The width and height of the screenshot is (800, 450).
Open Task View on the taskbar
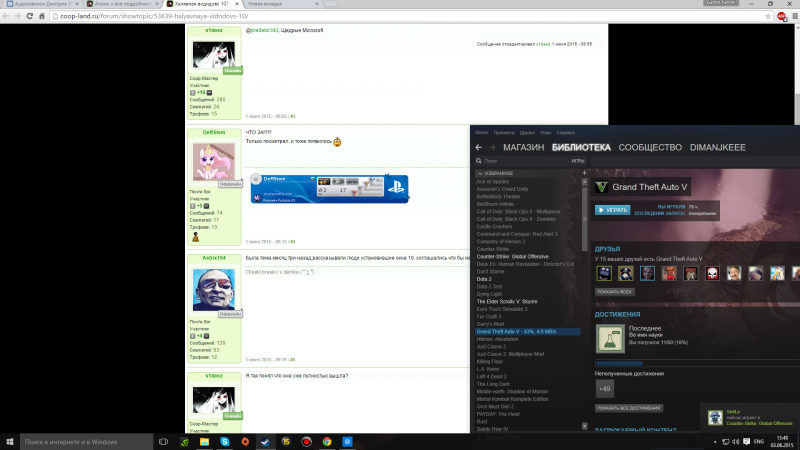pyautogui.click(x=163, y=442)
